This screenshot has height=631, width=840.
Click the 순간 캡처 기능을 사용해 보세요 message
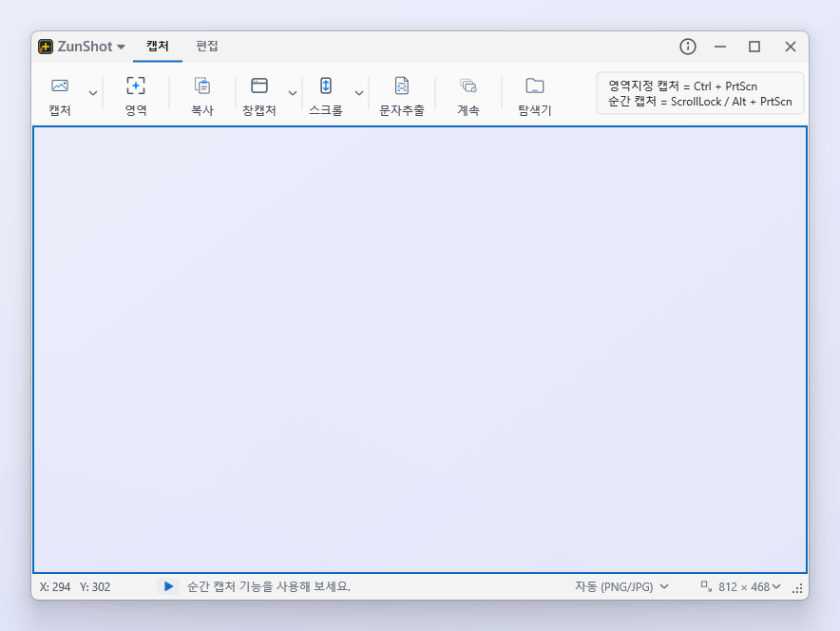[268, 586]
